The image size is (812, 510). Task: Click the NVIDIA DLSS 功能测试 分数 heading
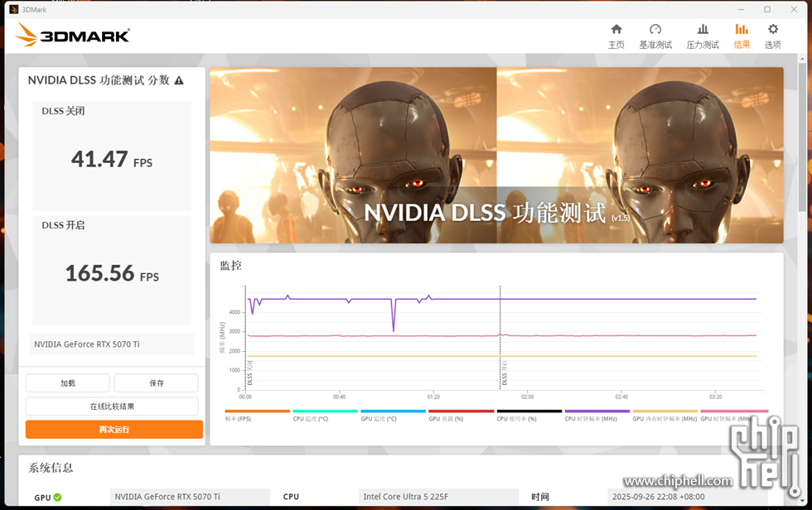pos(99,80)
